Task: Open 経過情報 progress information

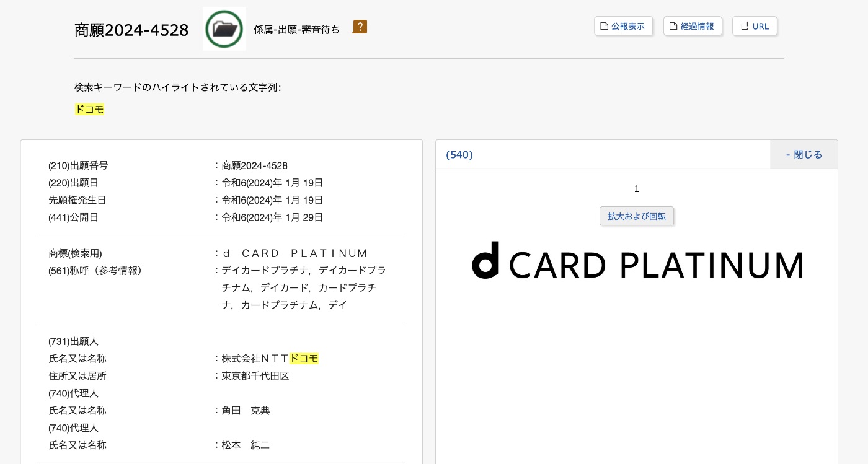Action: pos(693,26)
